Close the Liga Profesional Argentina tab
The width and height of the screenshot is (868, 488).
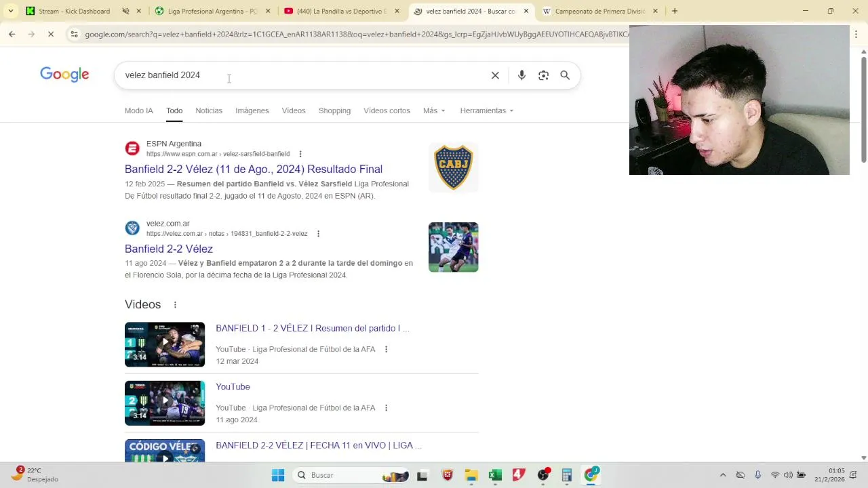pyautogui.click(x=268, y=11)
